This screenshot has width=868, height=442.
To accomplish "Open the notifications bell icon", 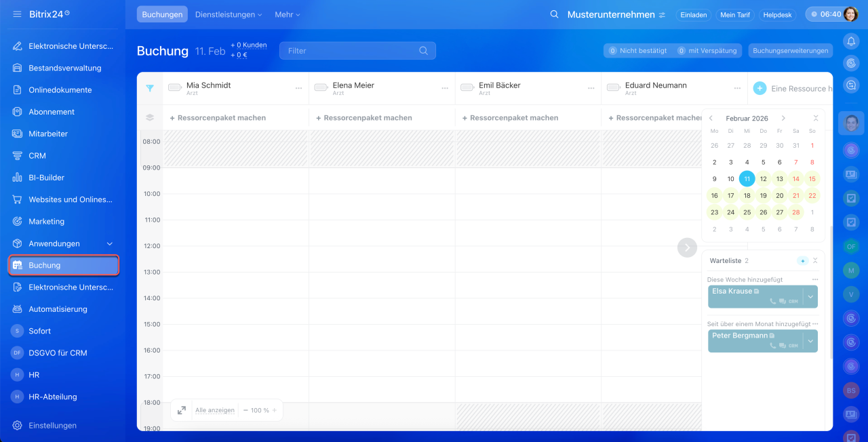I will pos(851,41).
